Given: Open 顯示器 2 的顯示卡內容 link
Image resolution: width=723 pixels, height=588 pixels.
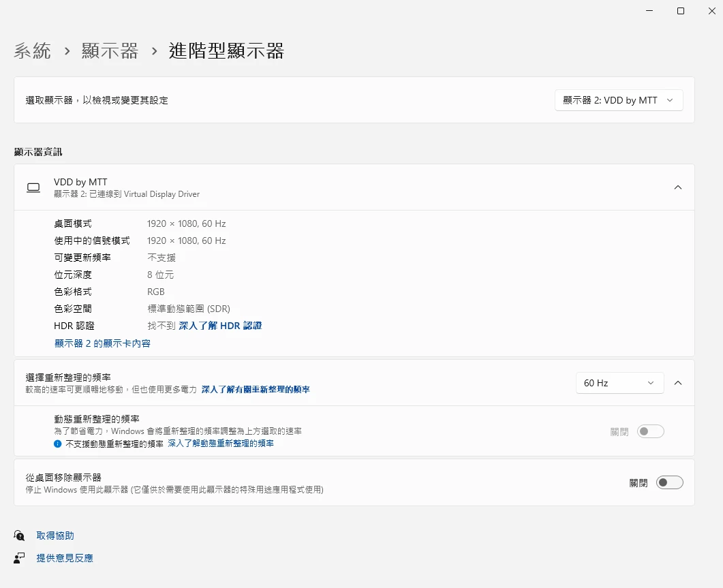Looking at the screenshot, I should click(x=102, y=343).
